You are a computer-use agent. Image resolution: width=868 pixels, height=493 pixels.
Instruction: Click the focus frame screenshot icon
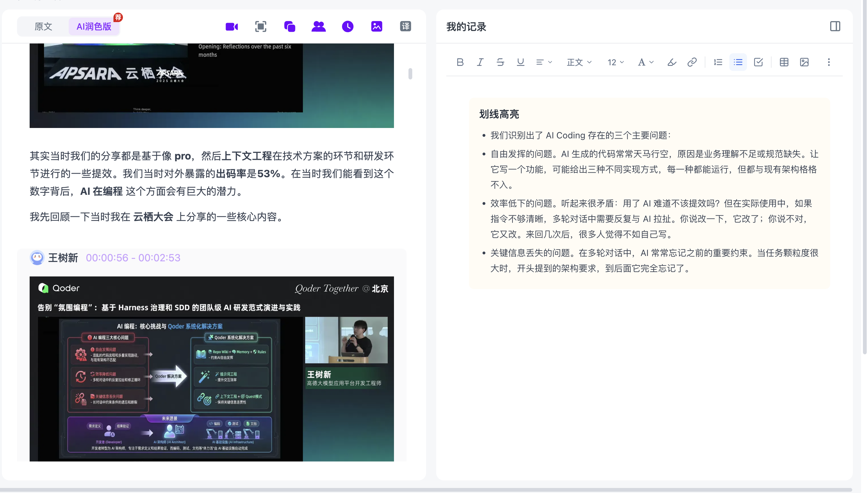[x=261, y=26]
